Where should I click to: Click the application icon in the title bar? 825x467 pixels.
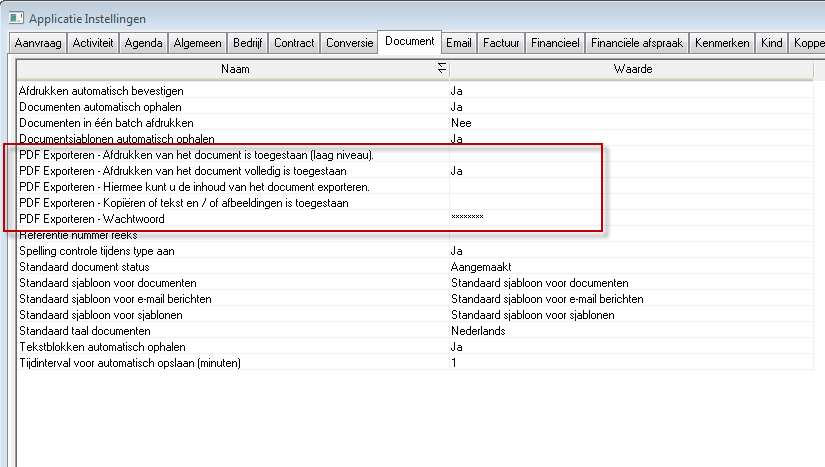click(x=14, y=18)
